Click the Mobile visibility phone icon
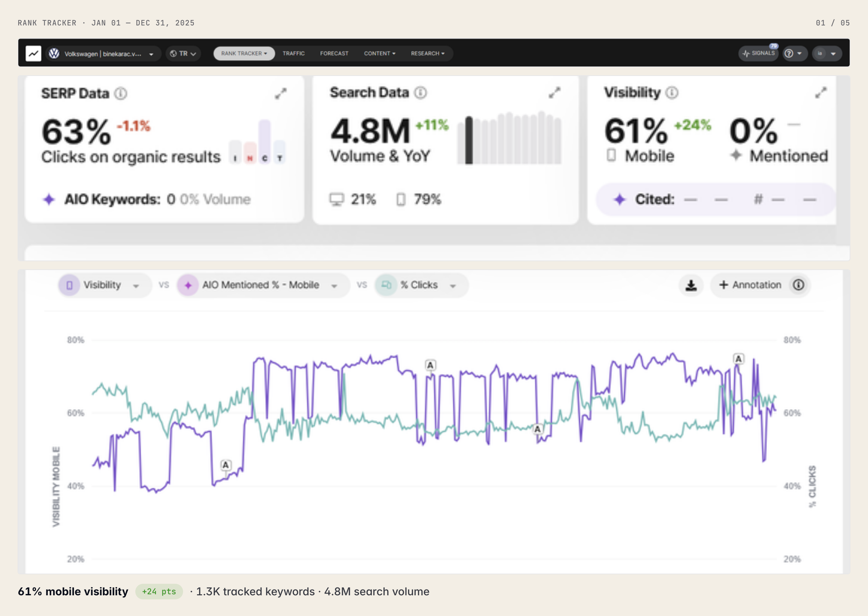This screenshot has width=868, height=616. [x=611, y=155]
